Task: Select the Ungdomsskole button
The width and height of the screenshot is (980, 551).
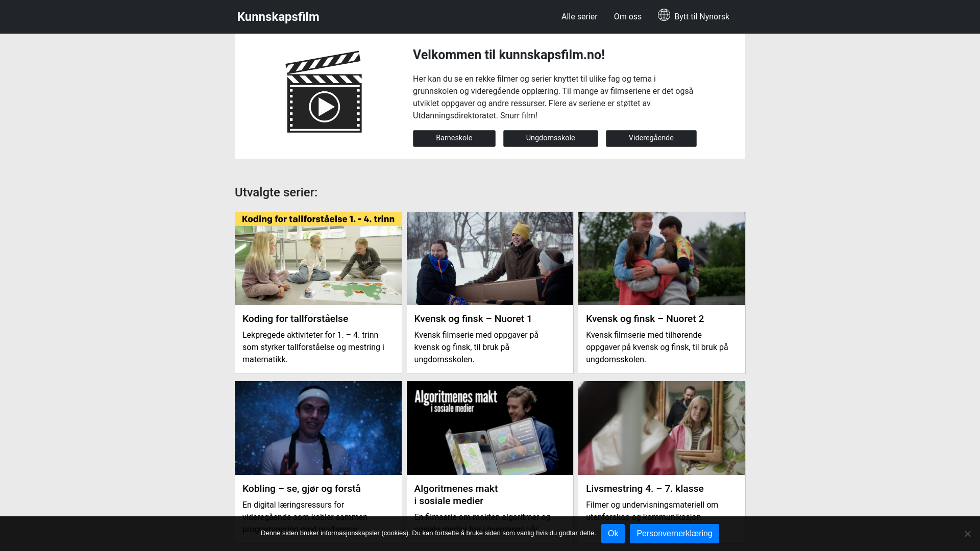Action: coord(550,138)
